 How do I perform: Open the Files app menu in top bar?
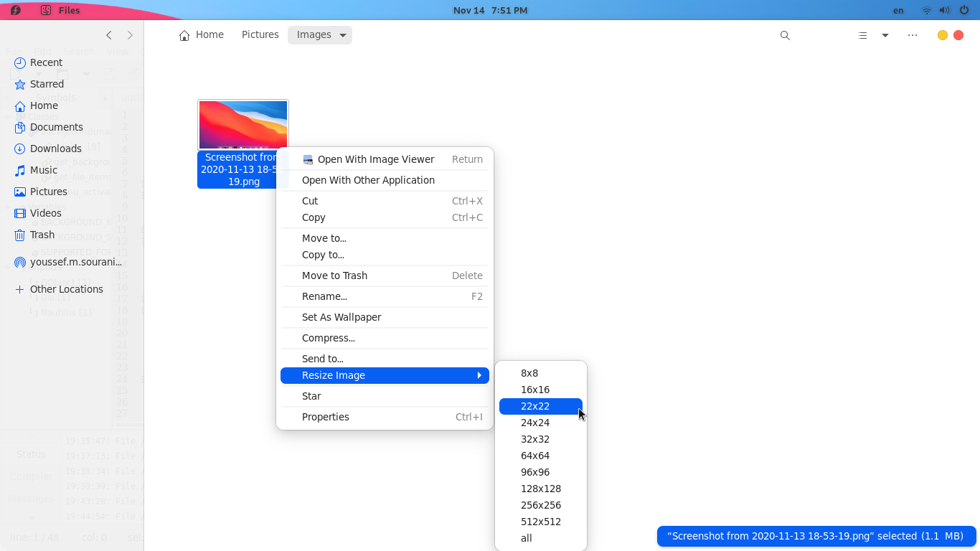tap(62, 10)
